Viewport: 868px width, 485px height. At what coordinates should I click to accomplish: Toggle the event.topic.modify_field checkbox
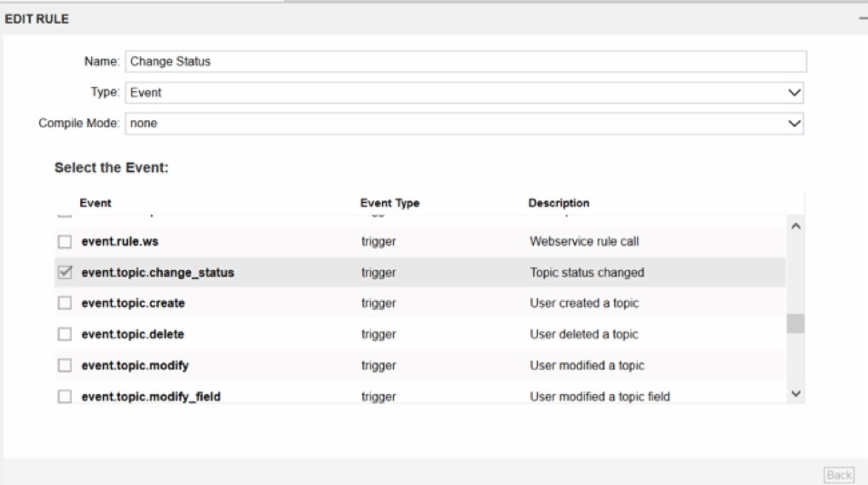[x=64, y=396]
